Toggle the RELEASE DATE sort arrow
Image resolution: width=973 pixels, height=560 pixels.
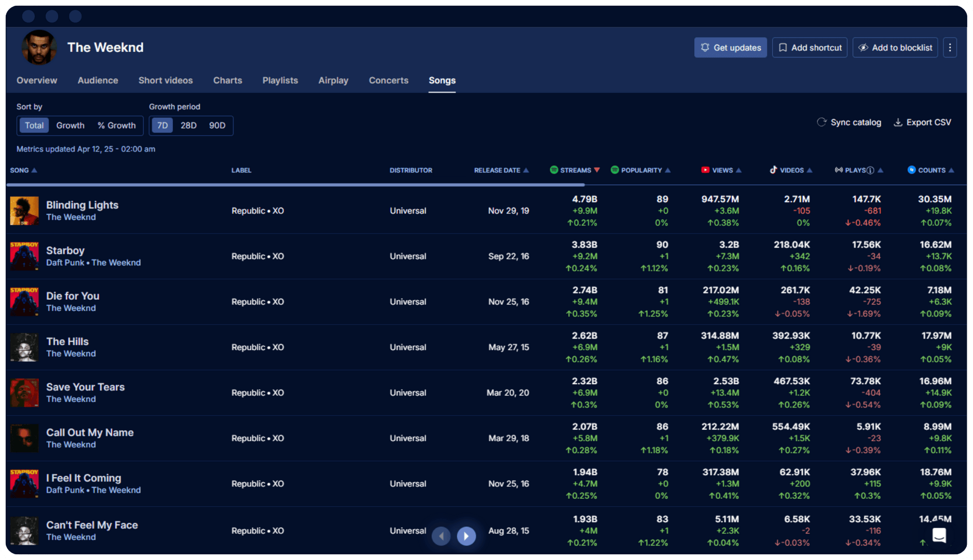tap(526, 170)
